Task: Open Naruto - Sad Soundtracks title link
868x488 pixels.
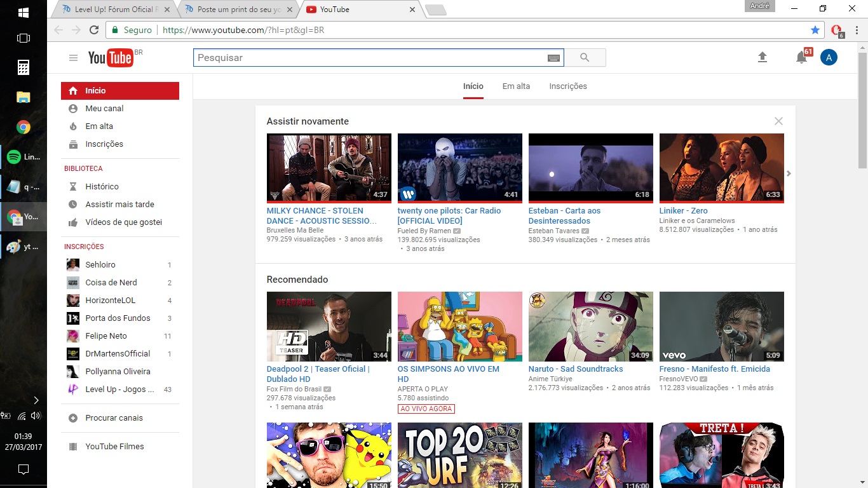Action: (576, 369)
